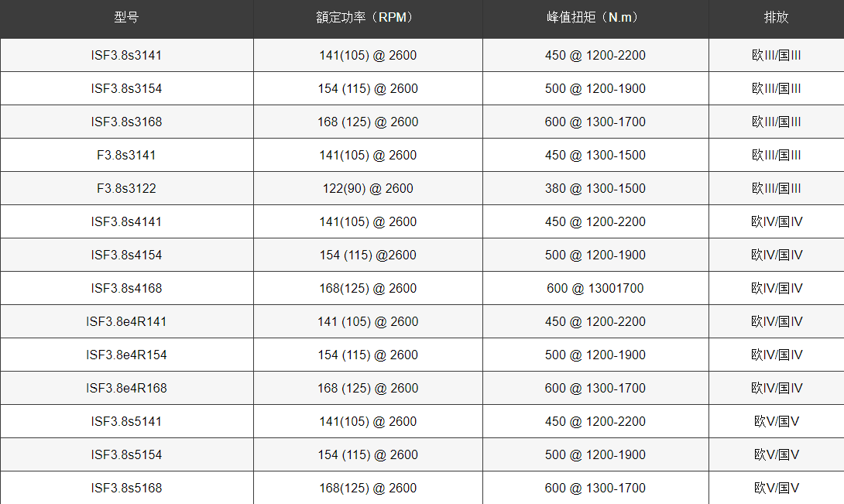Click rated power in ISF3.8s5154 row

[368, 455]
